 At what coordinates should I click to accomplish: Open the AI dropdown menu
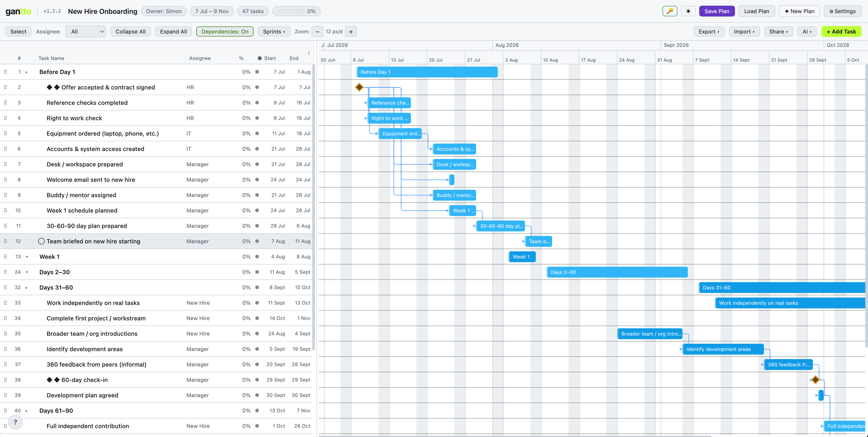(x=807, y=32)
